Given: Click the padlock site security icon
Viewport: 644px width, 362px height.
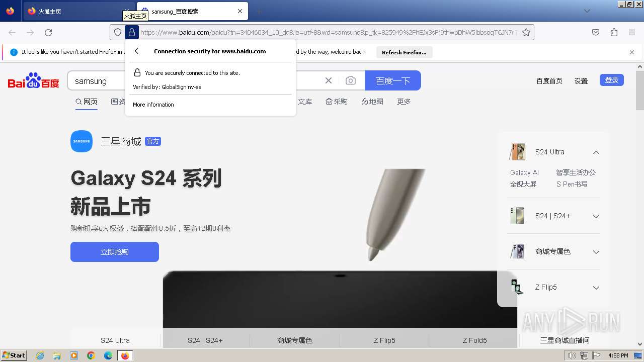Looking at the screenshot, I should [x=132, y=32].
